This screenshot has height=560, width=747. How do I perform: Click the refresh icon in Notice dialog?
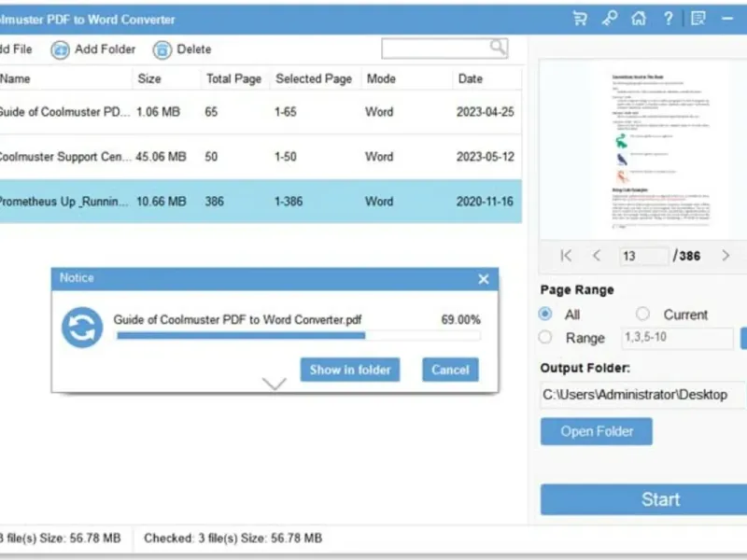click(x=82, y=328)
